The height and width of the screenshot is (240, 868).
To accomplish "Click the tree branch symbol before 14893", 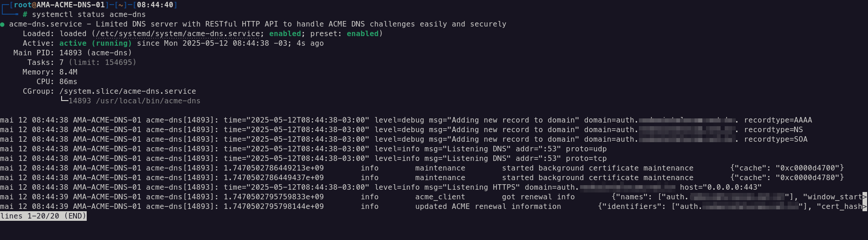I will [64, 101].
